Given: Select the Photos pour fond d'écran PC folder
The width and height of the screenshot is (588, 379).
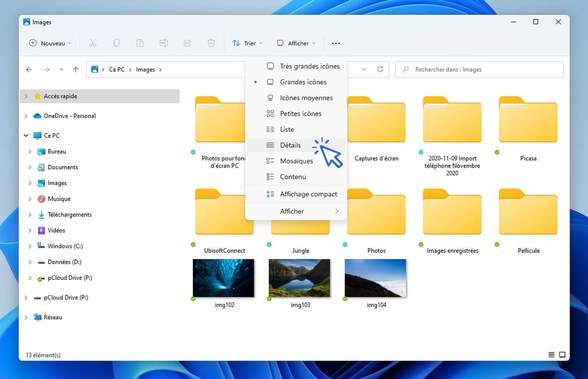Looking at the screenshot, I should coord(220,132).
